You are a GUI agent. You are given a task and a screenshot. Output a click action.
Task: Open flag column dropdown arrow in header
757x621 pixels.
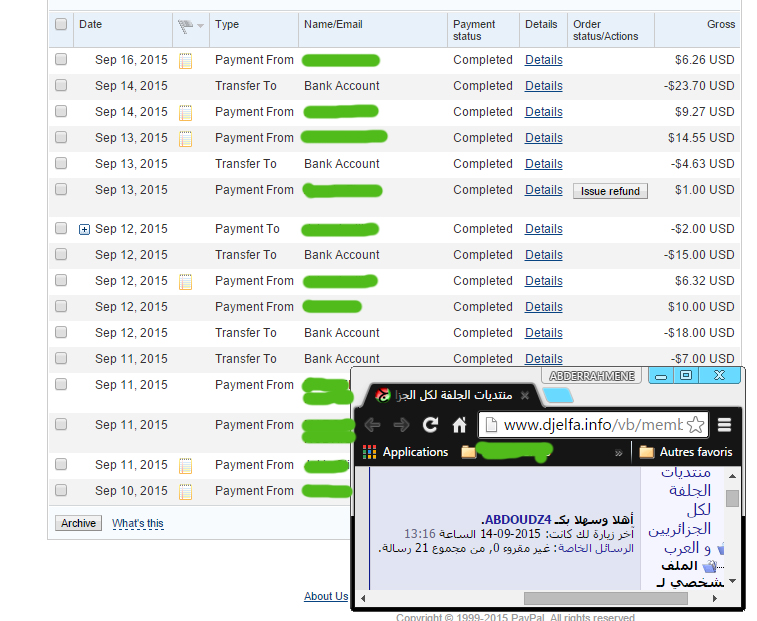pos(200,26)
